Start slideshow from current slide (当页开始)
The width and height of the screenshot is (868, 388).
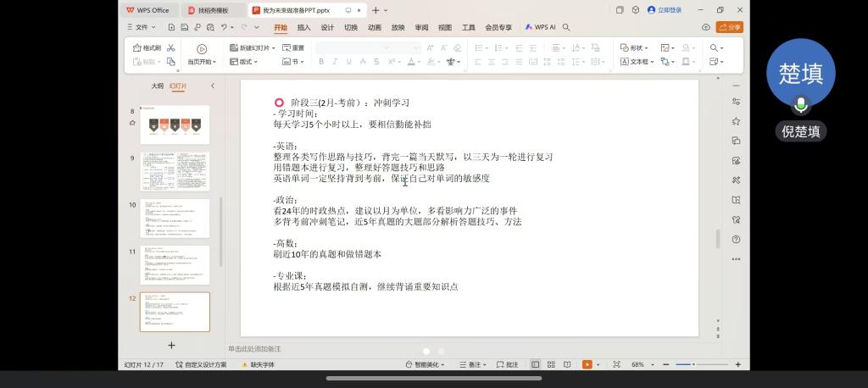click(202, 55)
